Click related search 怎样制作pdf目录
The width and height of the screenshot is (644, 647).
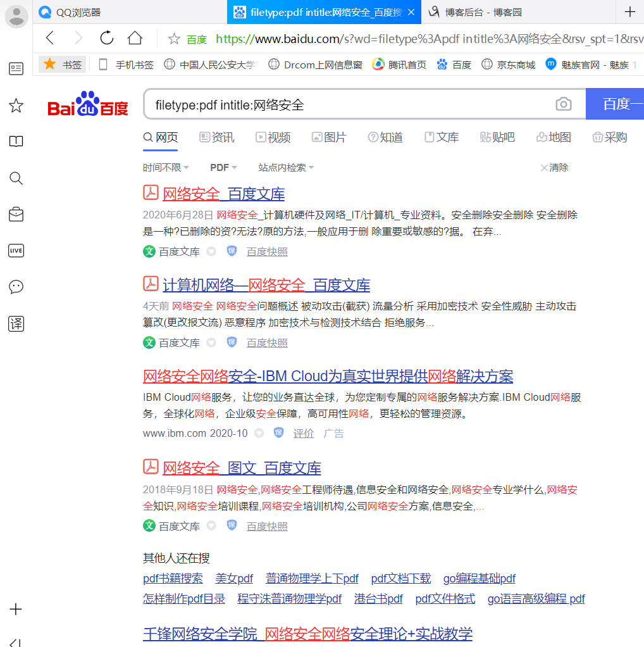click(x=184, y=598)
